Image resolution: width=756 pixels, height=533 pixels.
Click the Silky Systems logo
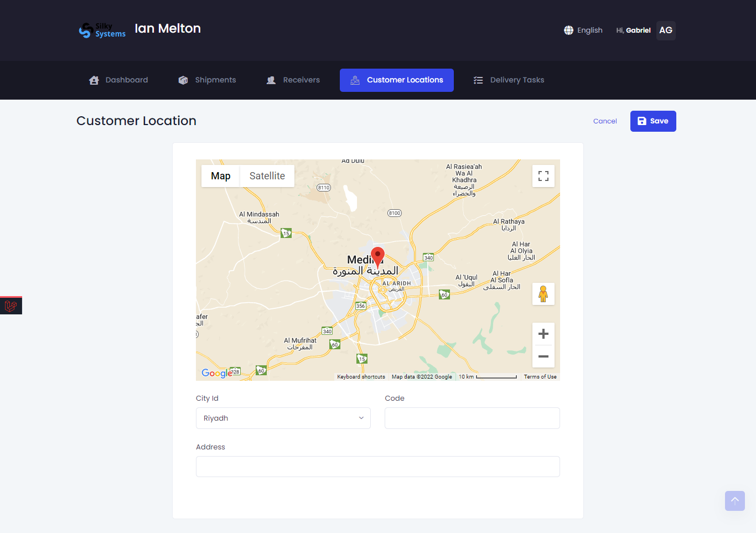pyautogui.click(x=102, y=30)
